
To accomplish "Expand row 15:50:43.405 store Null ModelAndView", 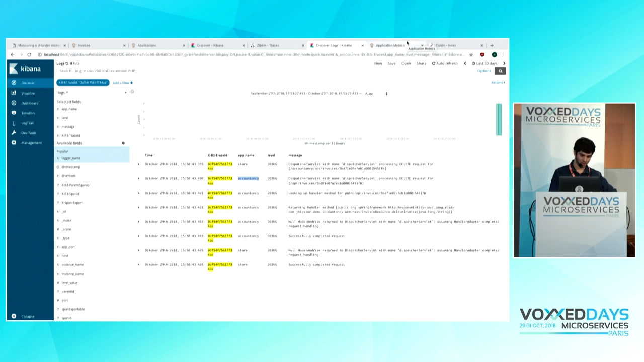I will [x=139, y=250].
